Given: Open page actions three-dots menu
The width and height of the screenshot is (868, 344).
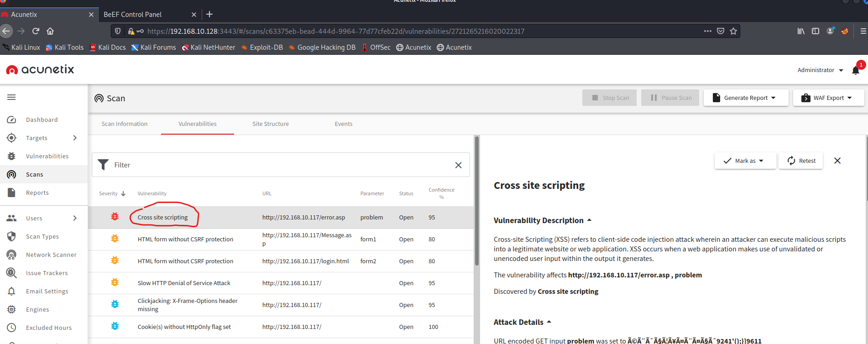Looking at the screenshot, I should tap(707, 31).
